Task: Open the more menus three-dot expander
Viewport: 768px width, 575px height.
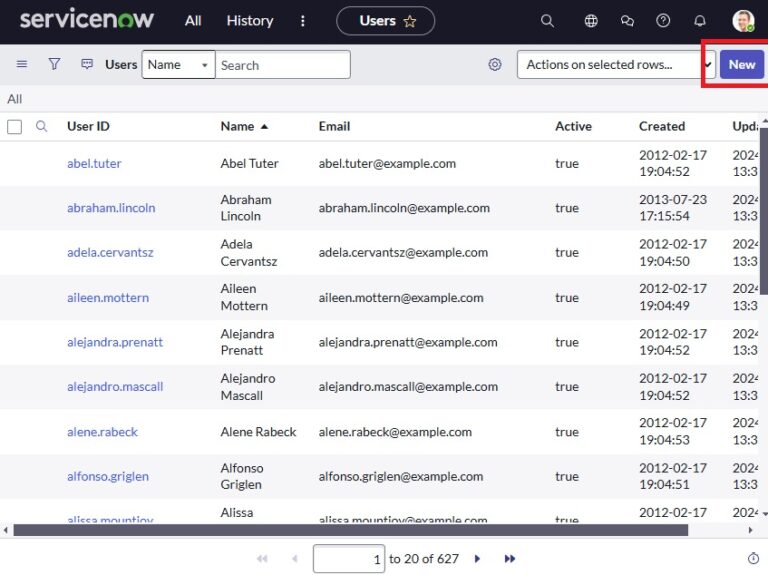Action: click(x=304, y=21)
